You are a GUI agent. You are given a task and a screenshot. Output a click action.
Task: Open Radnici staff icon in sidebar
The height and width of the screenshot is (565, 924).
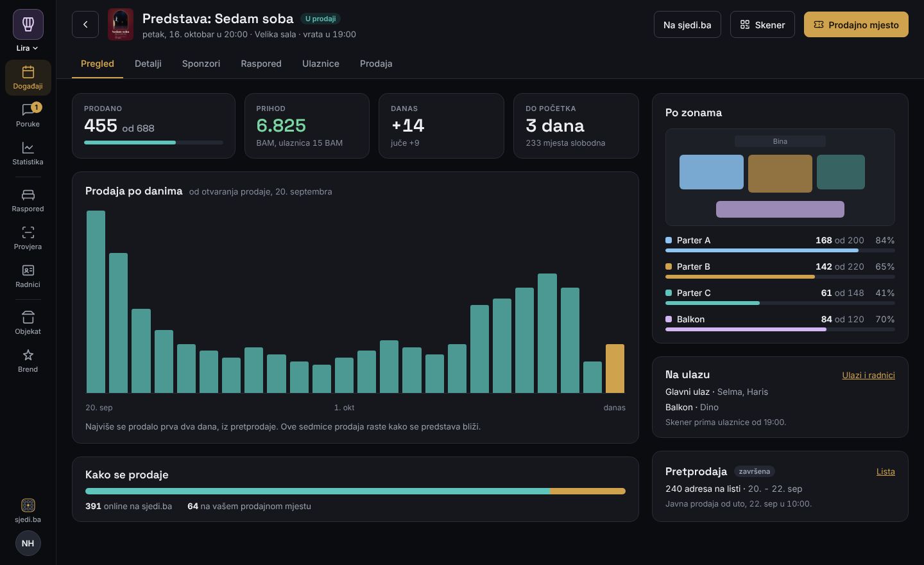tap(28, 275)
